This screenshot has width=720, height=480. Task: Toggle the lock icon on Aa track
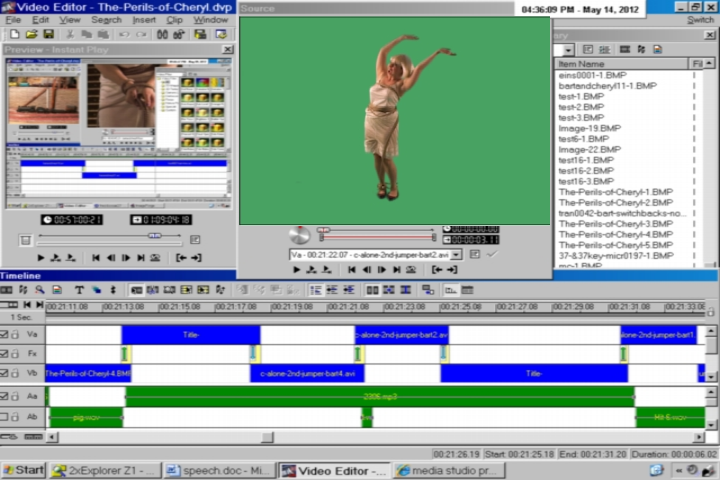pos(15,396)
